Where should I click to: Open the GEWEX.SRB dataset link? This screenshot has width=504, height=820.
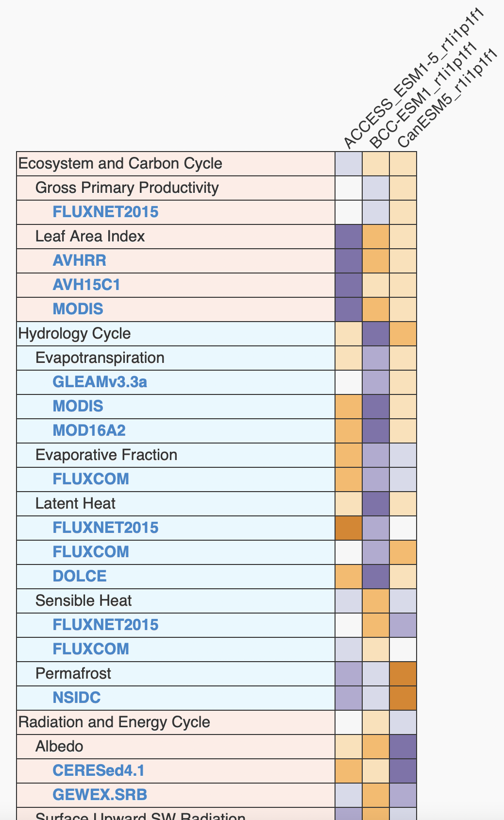100,795
